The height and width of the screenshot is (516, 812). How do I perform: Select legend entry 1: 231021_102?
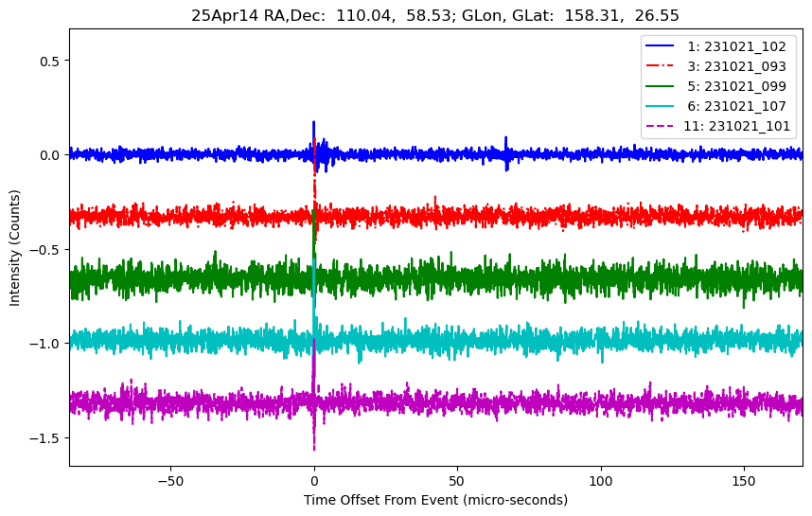(x=736, y=46)
